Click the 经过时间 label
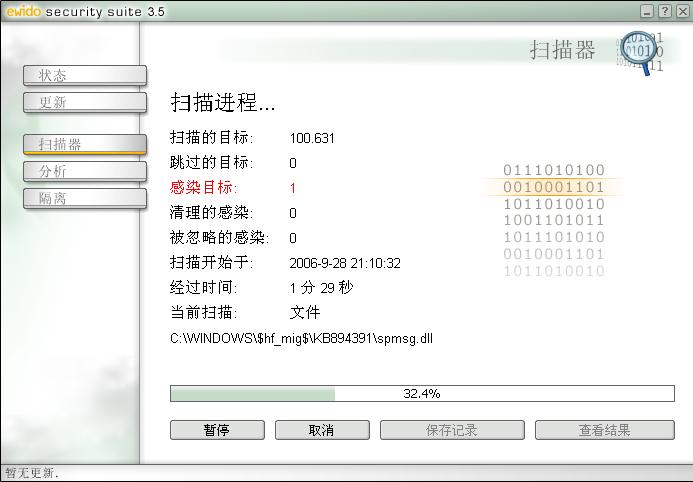 [x=203, y=288]
